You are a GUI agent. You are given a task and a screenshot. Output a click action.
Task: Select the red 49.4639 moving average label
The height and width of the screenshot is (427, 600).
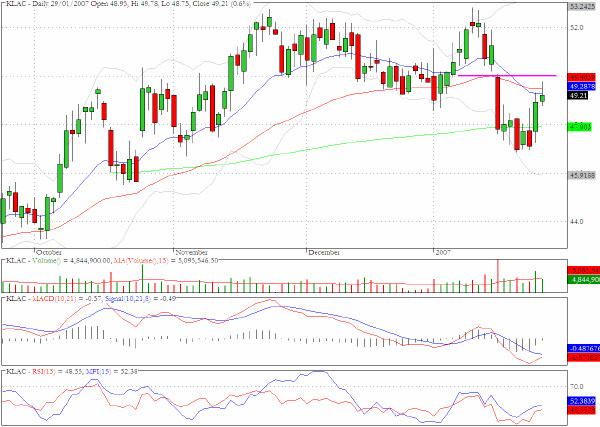[x=582, y=77]
